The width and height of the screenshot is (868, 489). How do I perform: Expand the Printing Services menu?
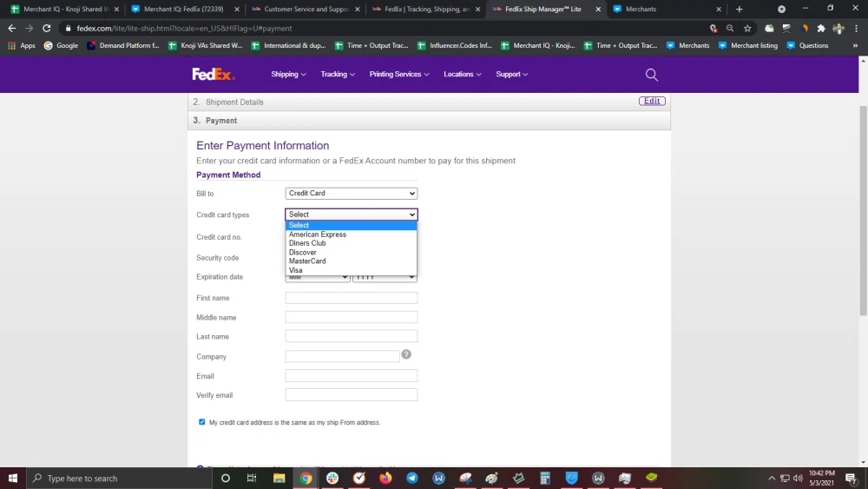pos(399,74)
